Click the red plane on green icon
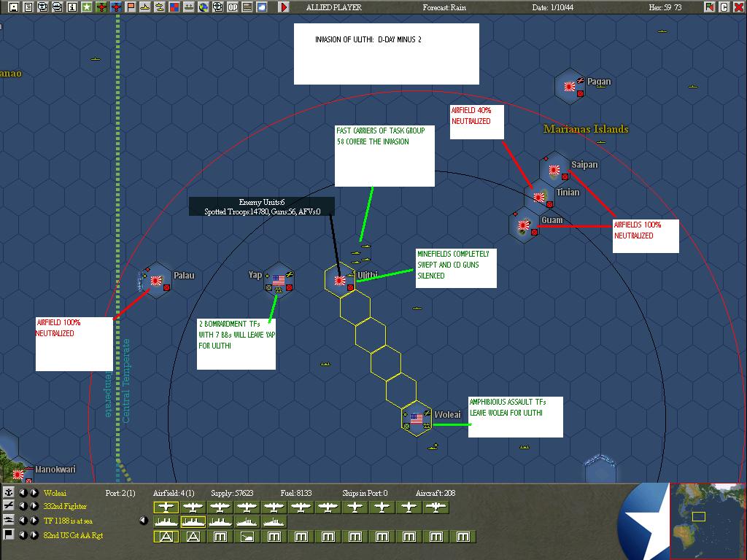747x560 pixels. pyautogui.click(x=101, y=7)
